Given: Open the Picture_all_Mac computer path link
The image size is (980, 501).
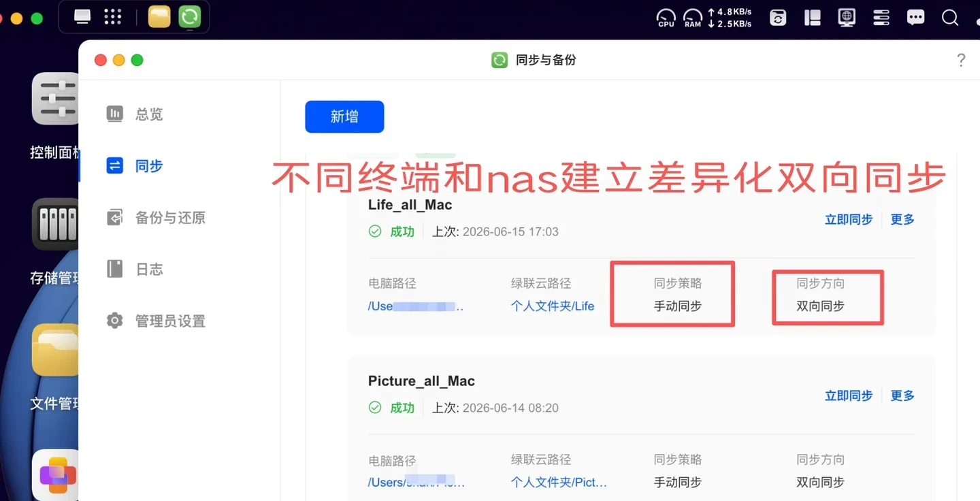Looking at the screenshot, I should (416, 481).
